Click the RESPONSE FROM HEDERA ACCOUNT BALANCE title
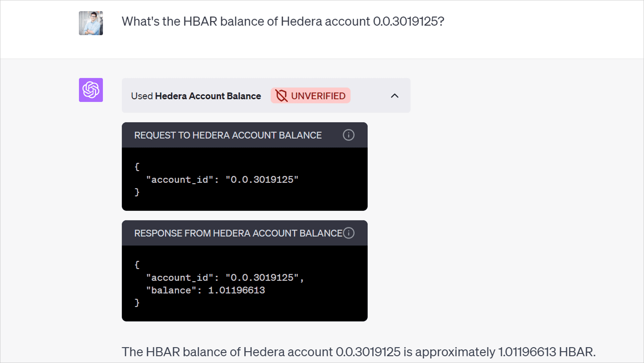Viewport: 644px width, 363px height. click(x=238, y=233)
